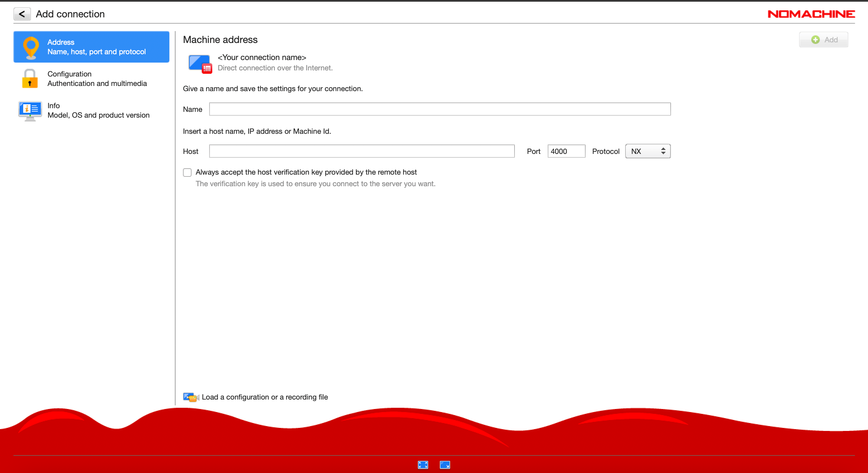
Task: Click the camera icon beside Load a configuration
Action: [191, 397]
